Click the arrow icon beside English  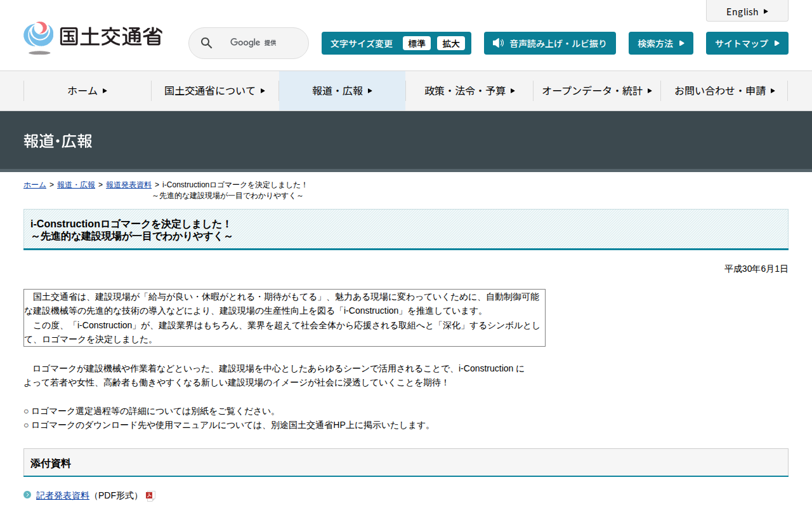coord(766,11)
